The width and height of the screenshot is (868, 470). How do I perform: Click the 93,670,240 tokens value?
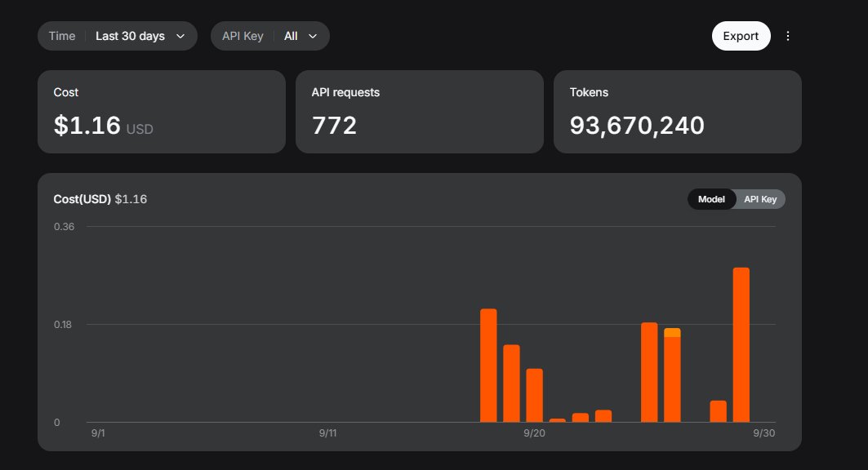(637, 126)
